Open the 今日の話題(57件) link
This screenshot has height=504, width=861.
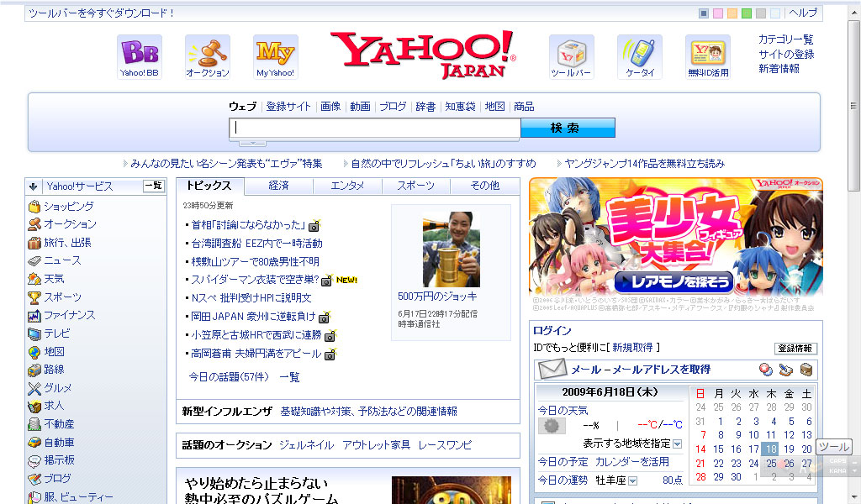229,377
